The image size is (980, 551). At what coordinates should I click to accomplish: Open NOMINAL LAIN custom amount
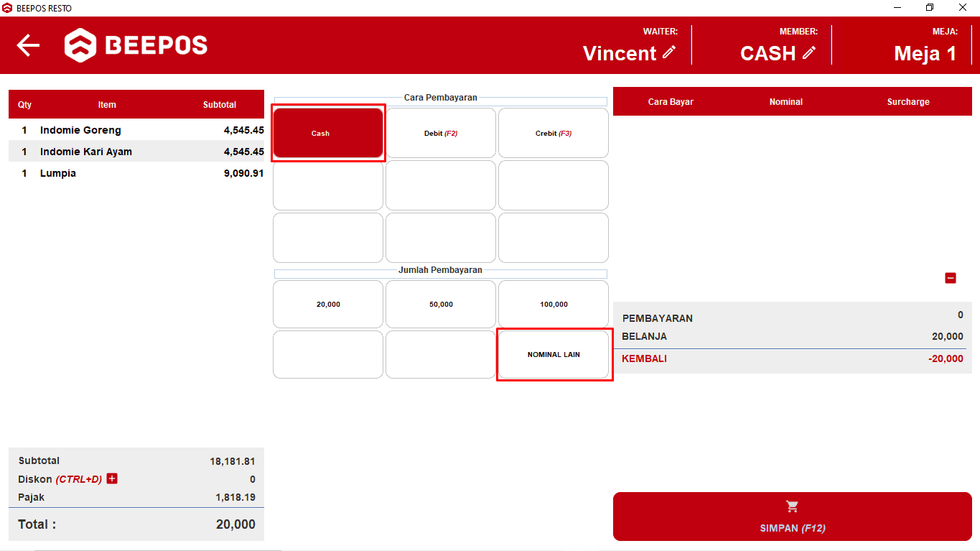pyautogui.click(x=554, y=354)
